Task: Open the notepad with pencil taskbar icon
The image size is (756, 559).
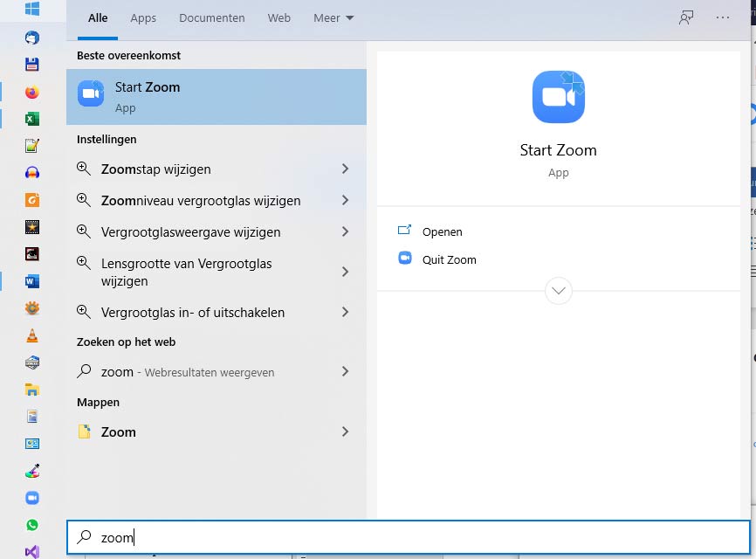Action: coord(32,146)
